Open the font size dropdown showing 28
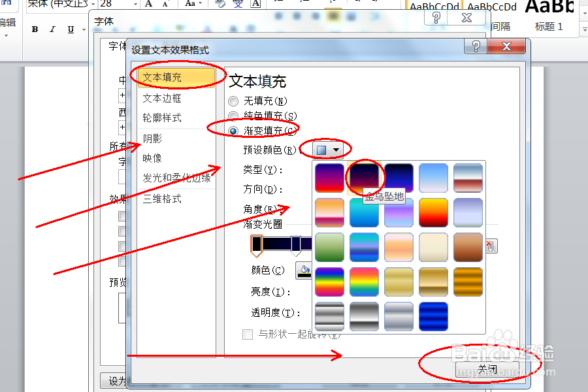The image size is (588, 392). [137, 5]
